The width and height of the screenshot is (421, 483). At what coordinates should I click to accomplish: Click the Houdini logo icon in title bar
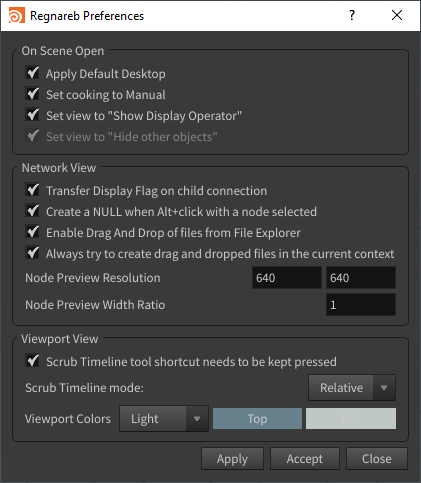[17, 16]
